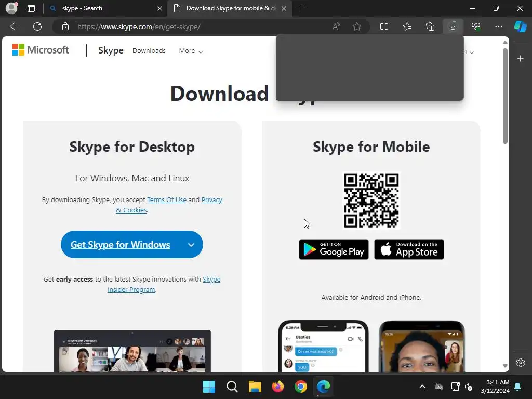Open a new browser tab
This screenshot has height=399, width=532.
(301, 8)
